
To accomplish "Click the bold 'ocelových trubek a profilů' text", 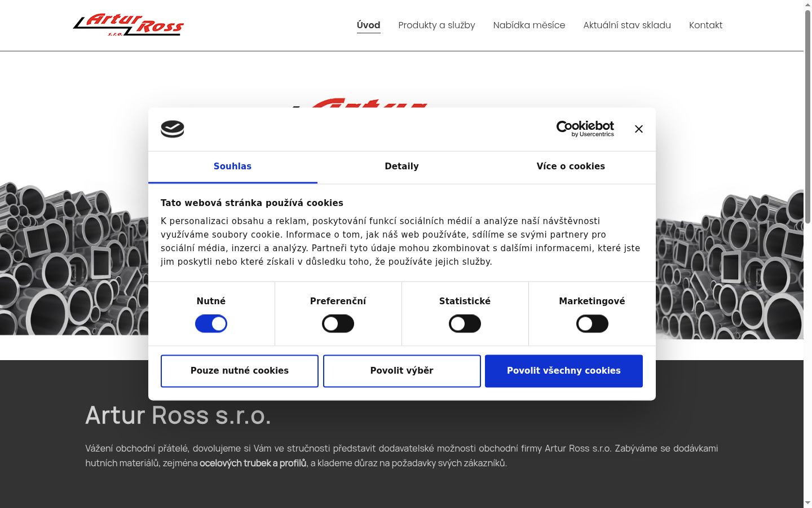I will pyautogui.click(x=253, y=463).
